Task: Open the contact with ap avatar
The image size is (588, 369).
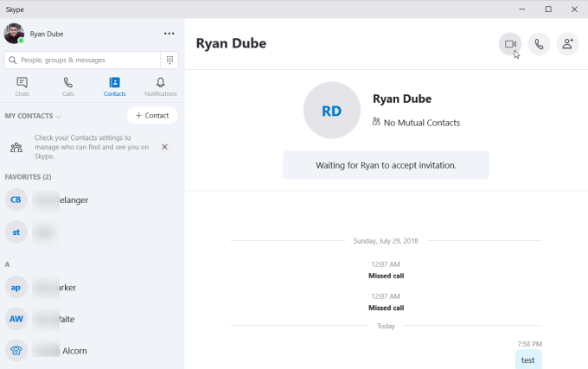Action: pos(61,288)
